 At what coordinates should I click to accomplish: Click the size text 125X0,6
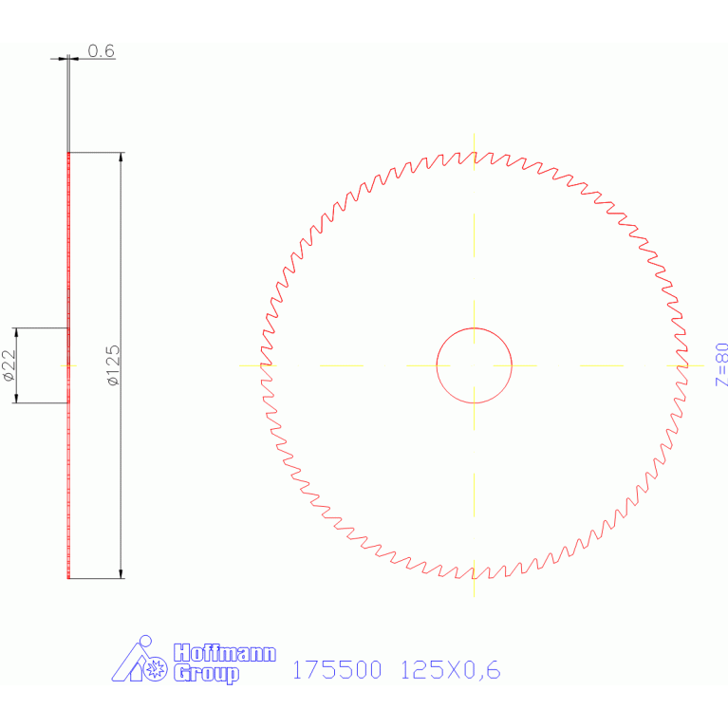tap(450, 670)
